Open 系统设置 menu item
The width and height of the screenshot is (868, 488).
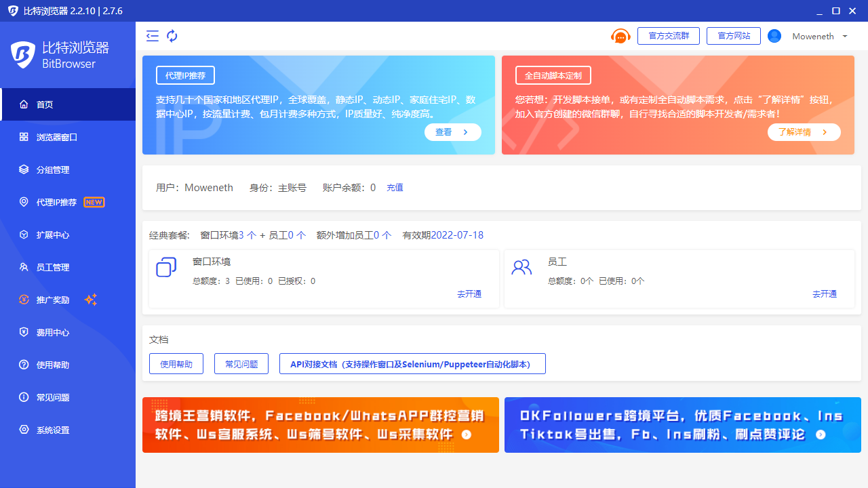coord(68,430)
